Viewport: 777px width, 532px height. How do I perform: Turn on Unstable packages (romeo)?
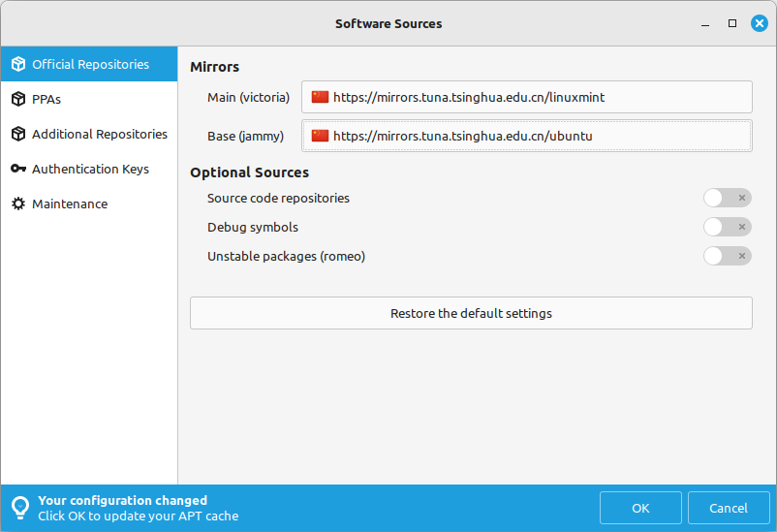[727, 257]
